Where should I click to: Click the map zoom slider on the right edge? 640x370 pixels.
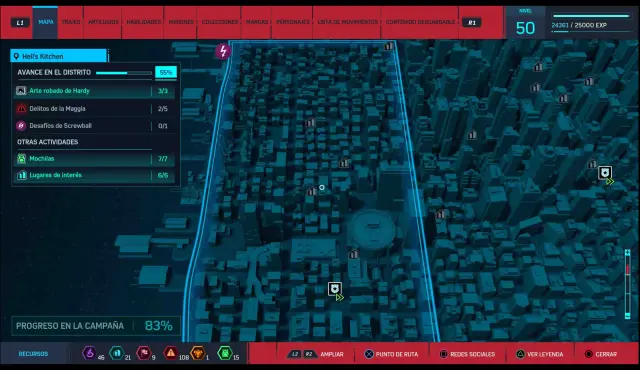pos(628,284)
